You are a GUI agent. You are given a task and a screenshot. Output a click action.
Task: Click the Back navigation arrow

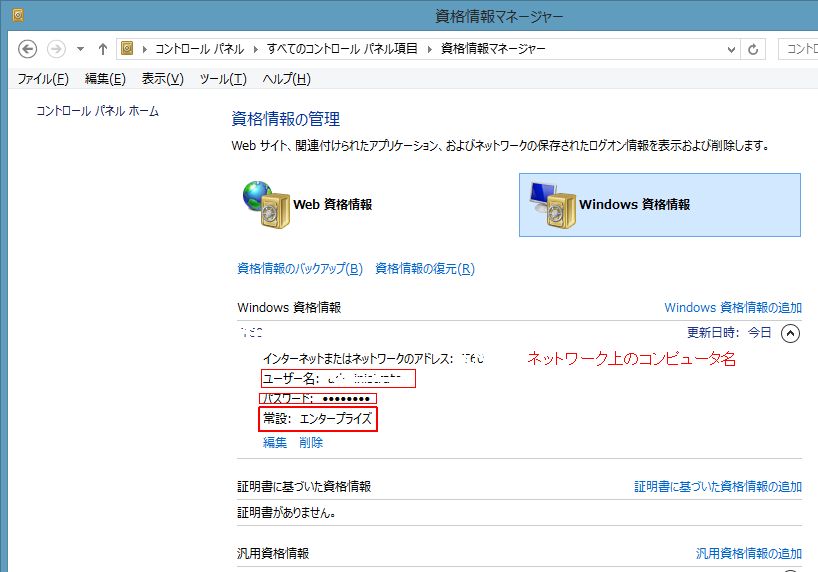pyautogui.click(x=28, y=49)
